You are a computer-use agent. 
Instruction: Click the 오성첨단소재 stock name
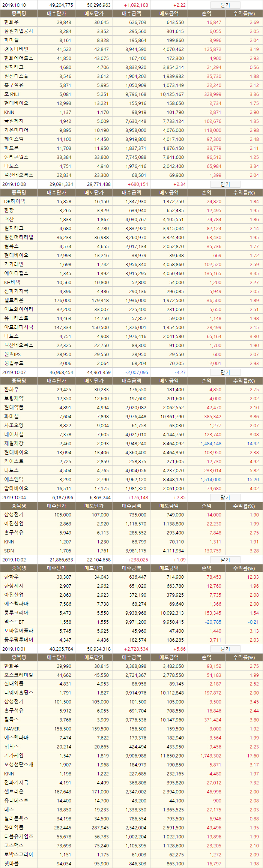click(x=19, y=765)
